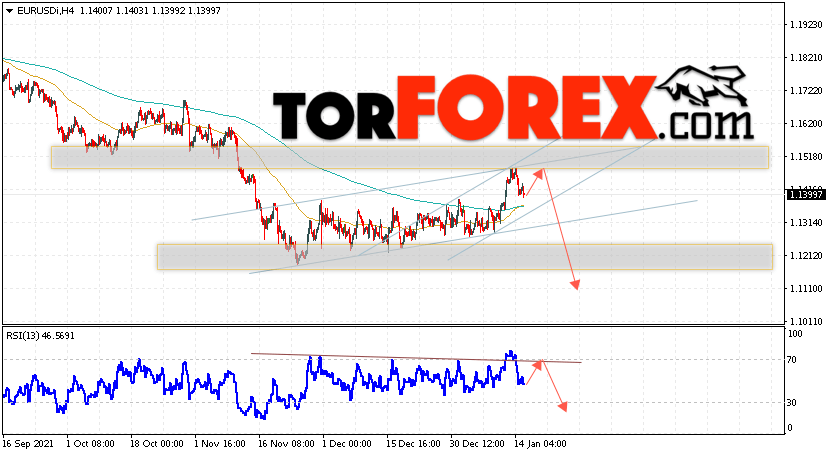Select the upper gray resistance zone rectangle
830x455 pixels.
[x=410, y=158]
